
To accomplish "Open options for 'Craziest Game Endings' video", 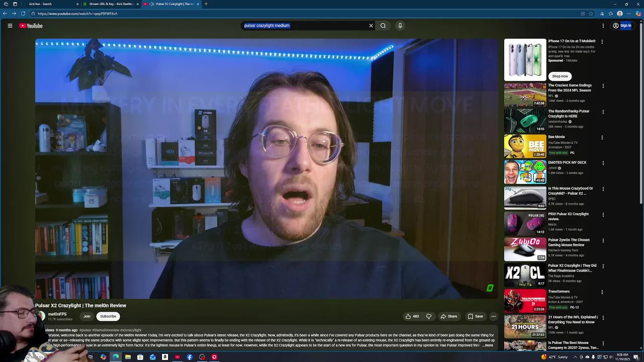I will click(x=603, y=86).
